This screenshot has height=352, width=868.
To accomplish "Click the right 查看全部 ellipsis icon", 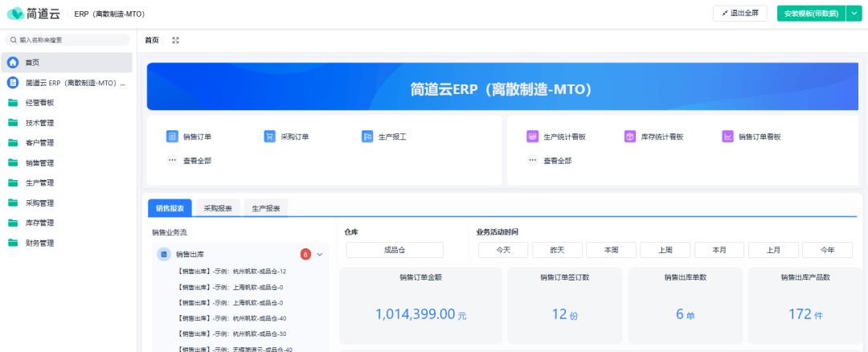I will pos(532,161).
